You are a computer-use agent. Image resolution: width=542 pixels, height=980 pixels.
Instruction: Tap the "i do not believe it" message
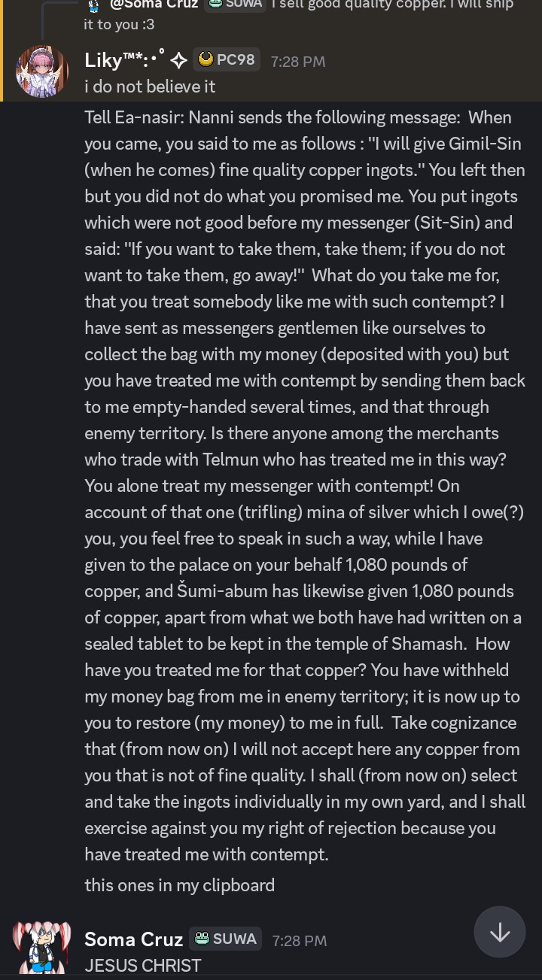[x=150, y=86]
